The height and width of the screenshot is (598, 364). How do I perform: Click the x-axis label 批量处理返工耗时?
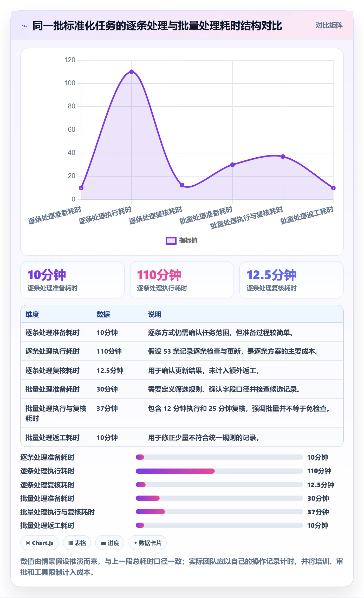coord(307,216)
